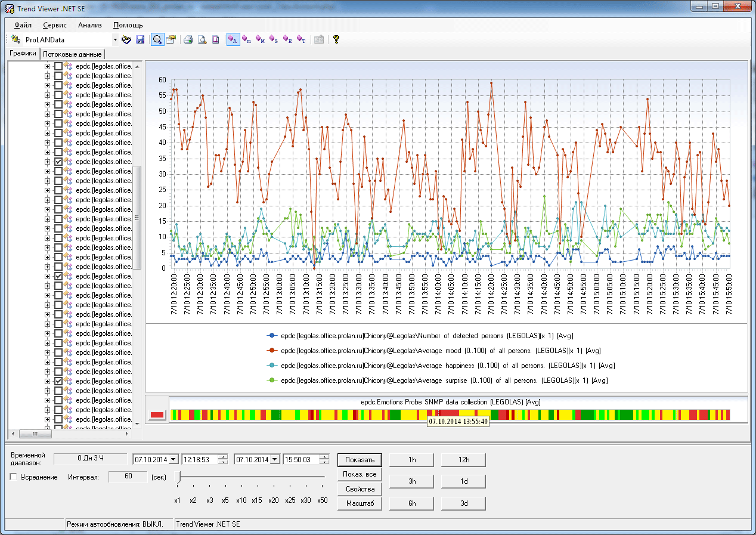Click the printer icon in toolbar

[188, 40]
